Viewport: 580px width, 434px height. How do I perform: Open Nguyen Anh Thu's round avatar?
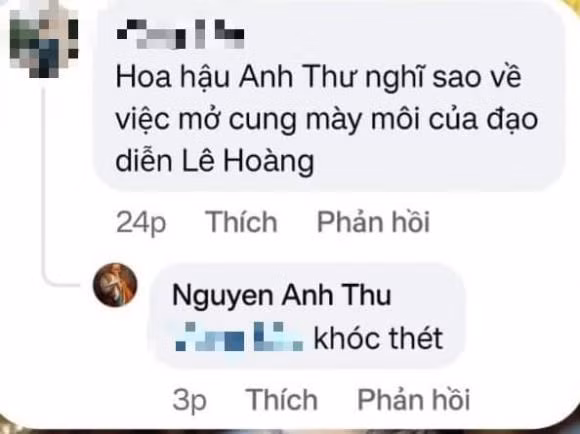coord(115,285)
